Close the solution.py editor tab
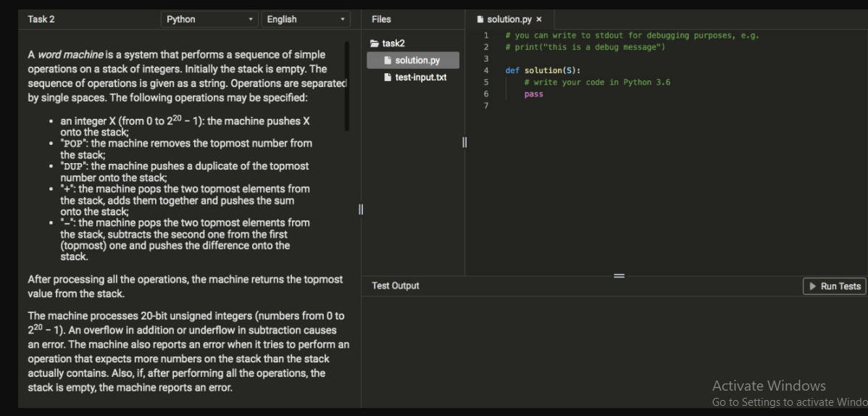 click(x=539, y=20)
